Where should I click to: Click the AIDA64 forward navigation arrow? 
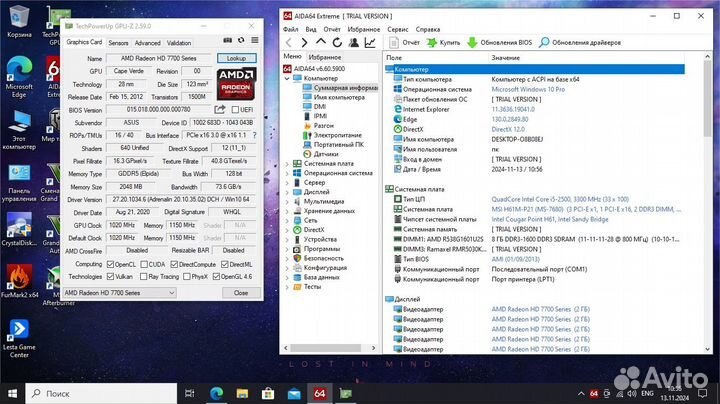304,43
